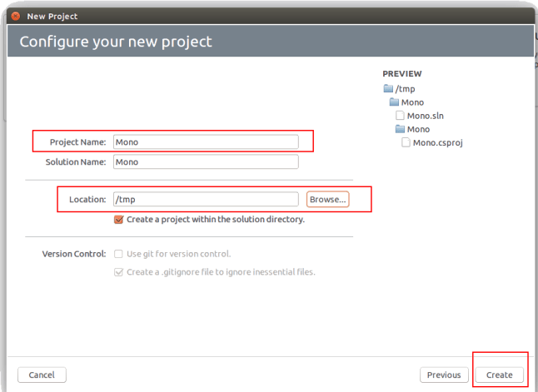Click the Solution Name text field

tap(205, 162)
